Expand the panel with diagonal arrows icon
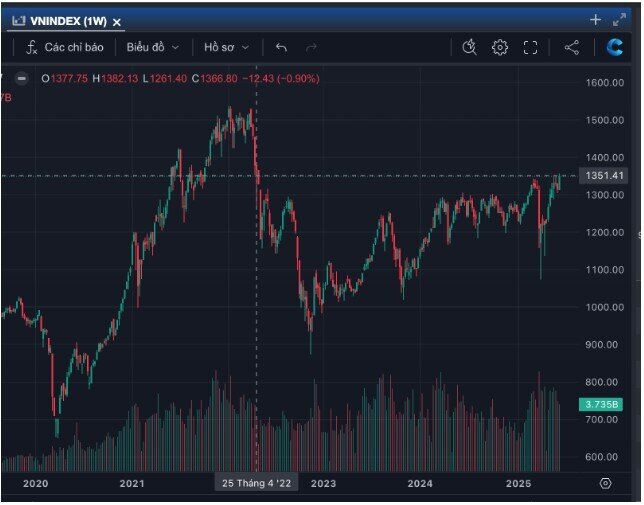Viewport: 644px width, 505px height. pos(619,20)
